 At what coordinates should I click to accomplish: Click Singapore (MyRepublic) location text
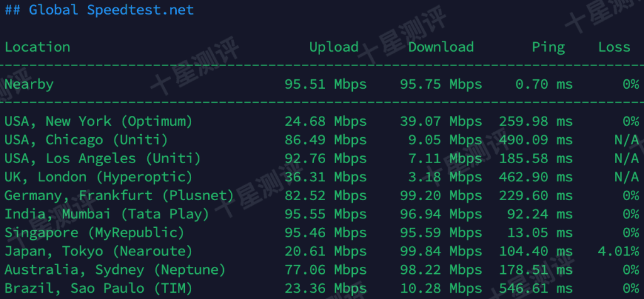(94, 233)
